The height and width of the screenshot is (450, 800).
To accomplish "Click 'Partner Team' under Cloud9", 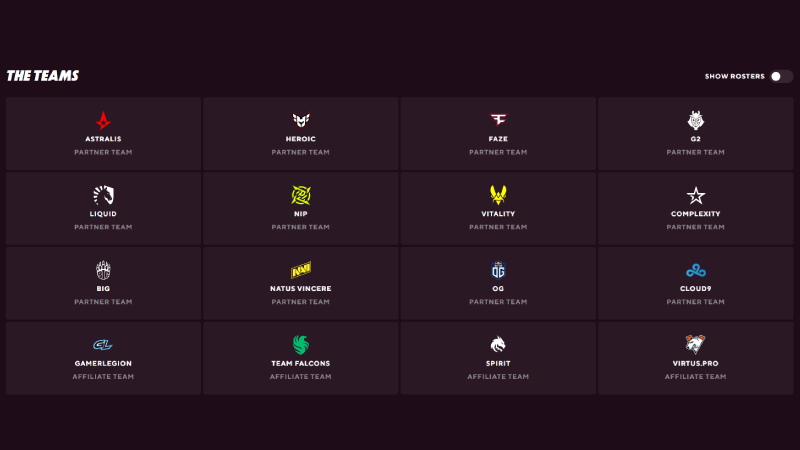I will tap(695, 302).
